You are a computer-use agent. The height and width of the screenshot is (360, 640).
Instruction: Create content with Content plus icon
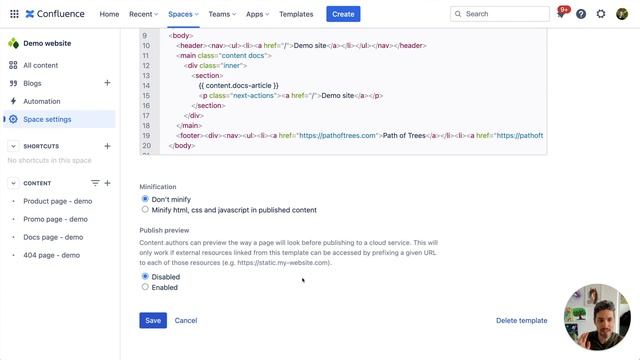pyautogui.click(x=107, y=183)
